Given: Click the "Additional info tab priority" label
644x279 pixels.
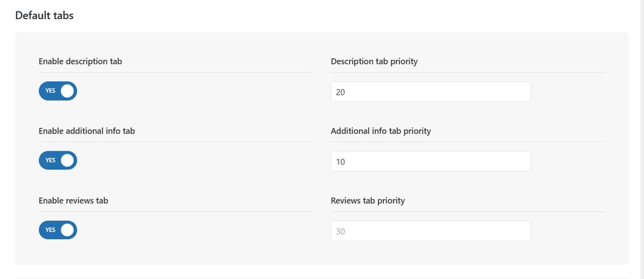Looking at the screenshot, I should point(380,131).
